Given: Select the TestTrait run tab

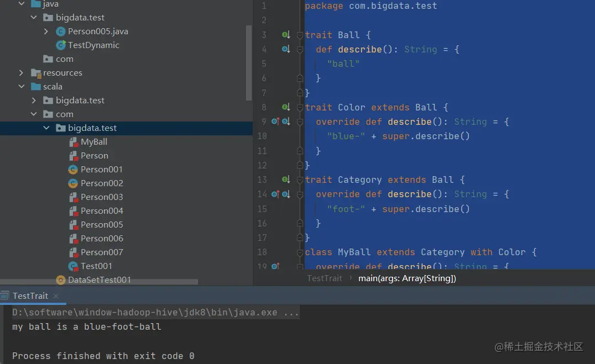Looking at the screenshot, I should coord(30,296).
